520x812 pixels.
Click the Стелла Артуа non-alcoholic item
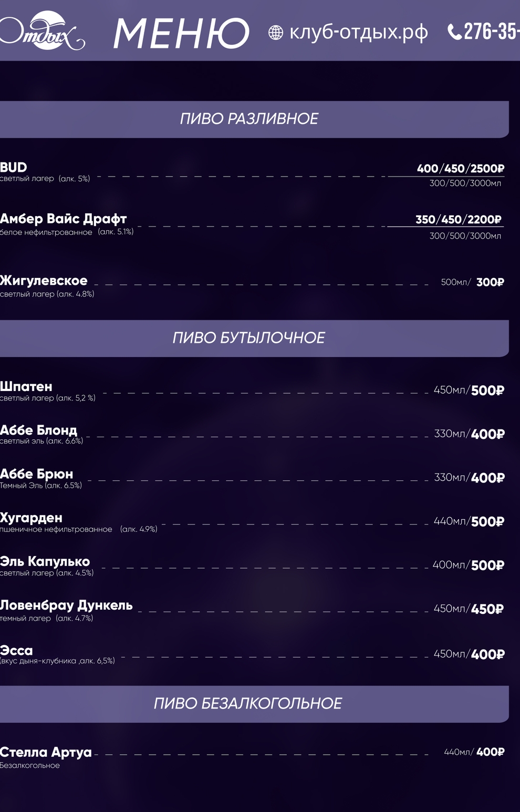pos(46,753)
